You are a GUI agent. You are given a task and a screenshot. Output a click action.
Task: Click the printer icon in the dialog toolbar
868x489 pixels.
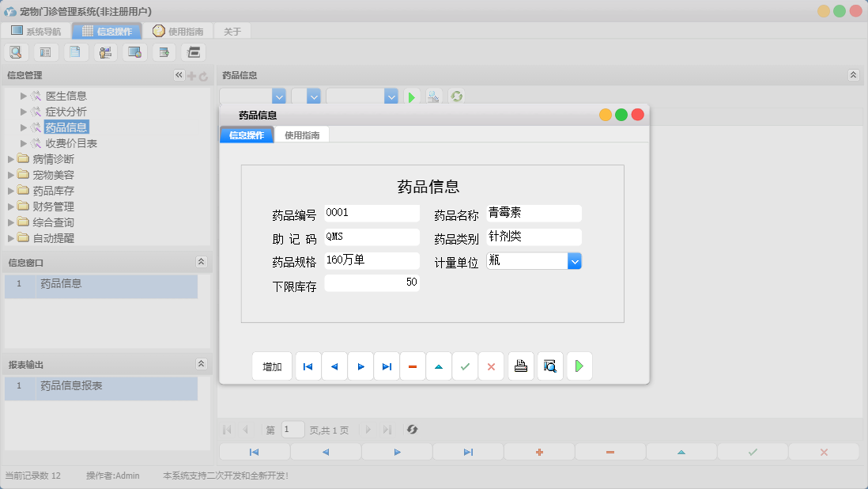(x=520, y=366)
